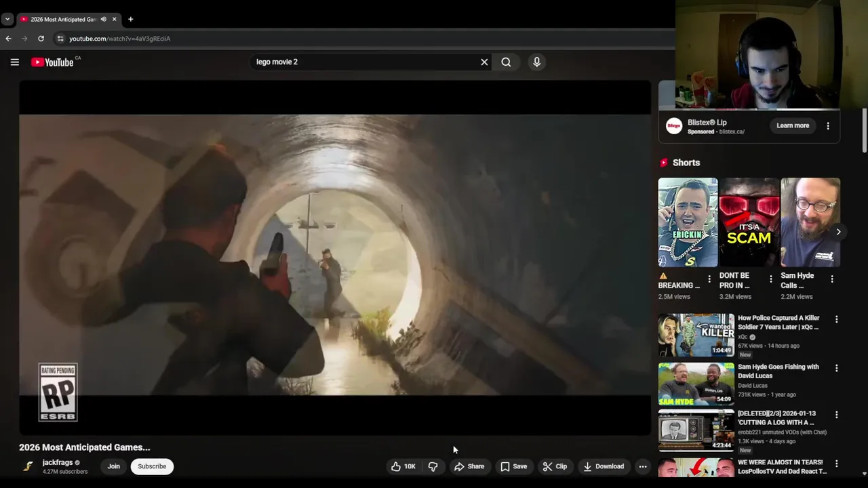Screen dimensions: 868x488
Task: Open more actions menu below the video
Action: tap(642, 466)
